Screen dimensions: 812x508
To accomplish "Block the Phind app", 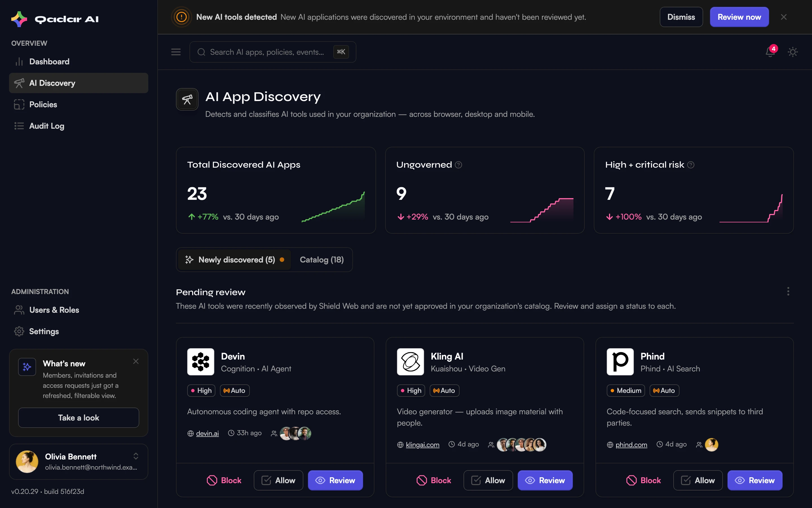I will click(x=643, y=480).
